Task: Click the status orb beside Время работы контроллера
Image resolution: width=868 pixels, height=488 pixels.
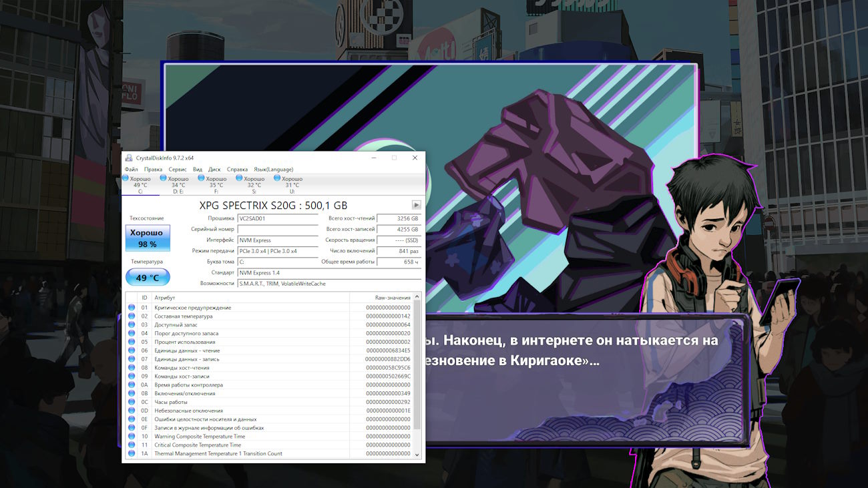Action: (132, 385)
